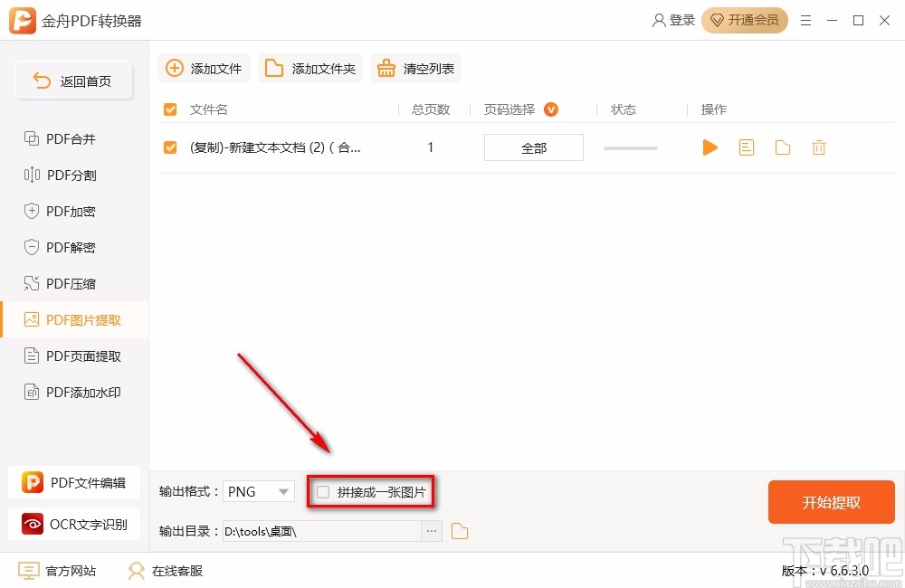905x588 pixels.
Task: Open the 全部 page range selector
Action: (x=533, y=147)
